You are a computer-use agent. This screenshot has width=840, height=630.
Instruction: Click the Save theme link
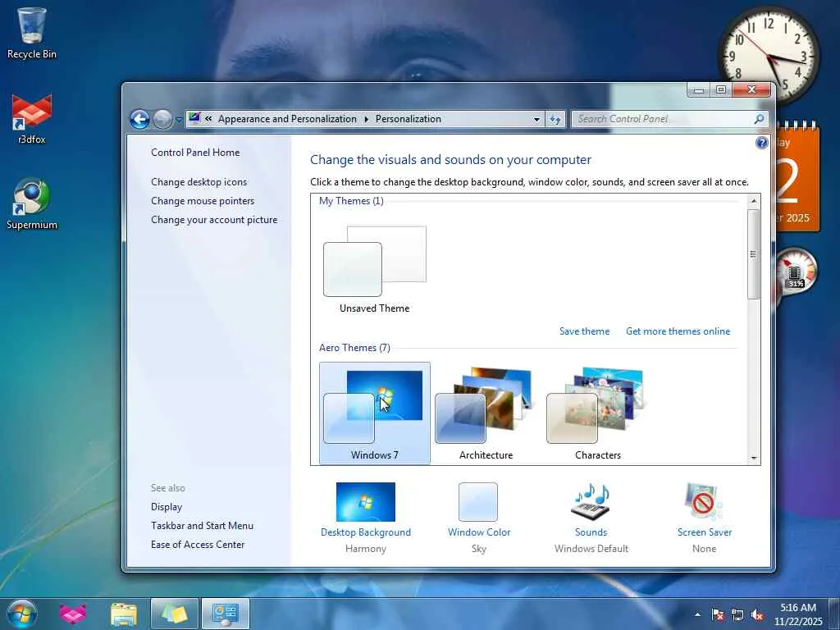click(584, 331)
